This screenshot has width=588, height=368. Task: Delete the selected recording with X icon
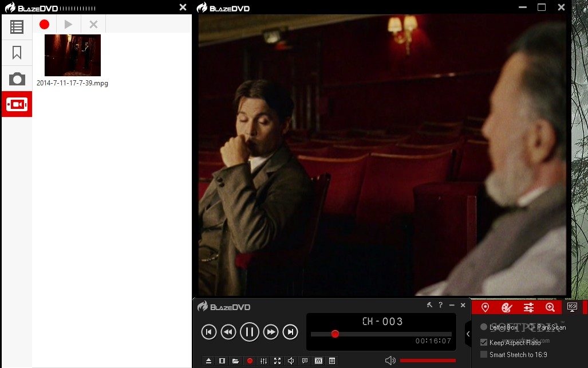tap(93, 25)
